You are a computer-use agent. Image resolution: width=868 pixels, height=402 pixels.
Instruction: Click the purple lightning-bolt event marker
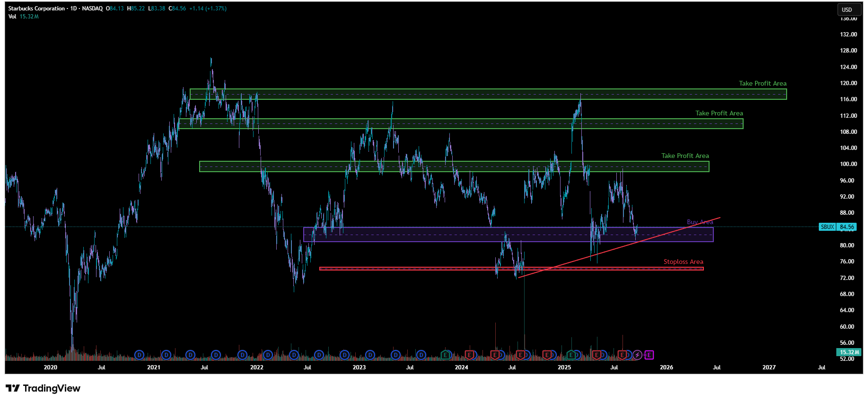tap(637, 355)
